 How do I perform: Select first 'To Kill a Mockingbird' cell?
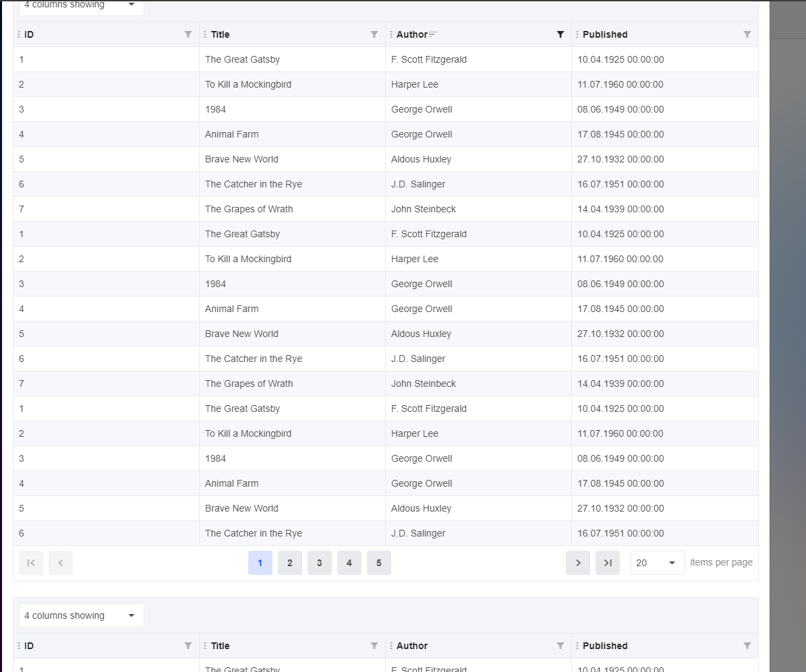292,84
